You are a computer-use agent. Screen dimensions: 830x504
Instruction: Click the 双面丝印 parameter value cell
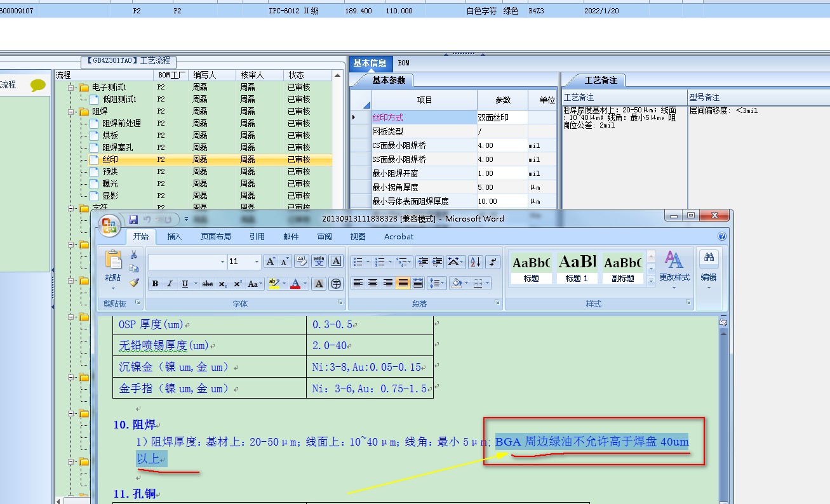point(502,117)
